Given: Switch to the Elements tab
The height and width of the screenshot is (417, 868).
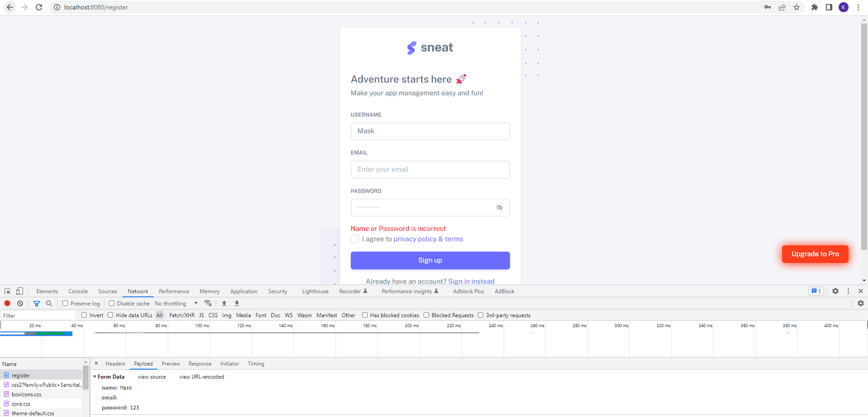Looking at the screenshot, I should [x=47, y=291].
